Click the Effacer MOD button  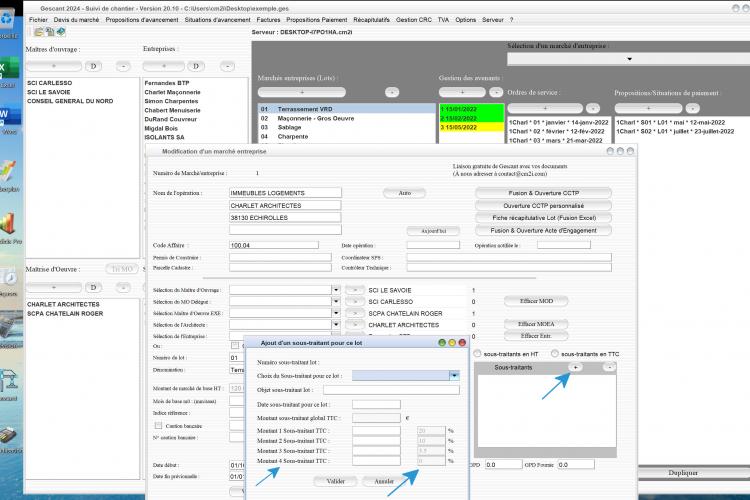(536, 301)
